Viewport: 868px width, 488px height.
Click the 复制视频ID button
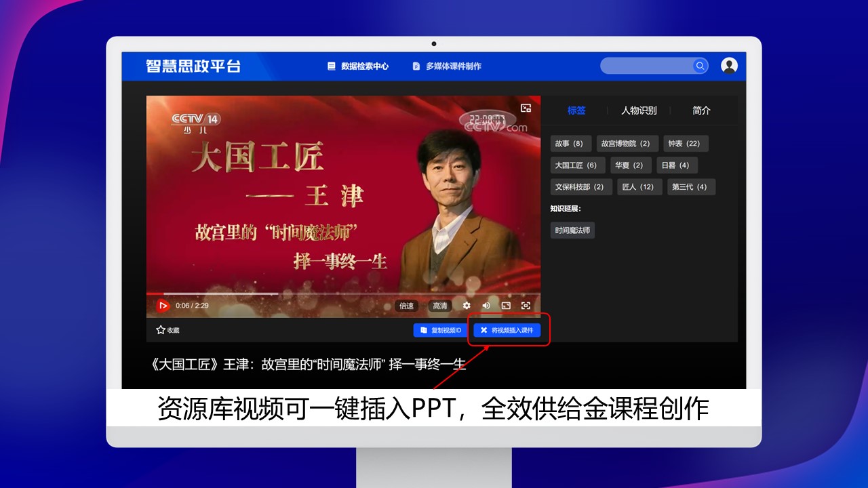(441, 330)
